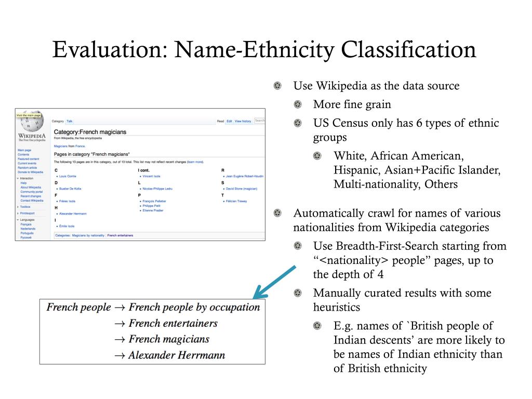Click the Wikipedia search field
Image resolution: width=532 pixels, height=399 pixels.
coord(260,121)
